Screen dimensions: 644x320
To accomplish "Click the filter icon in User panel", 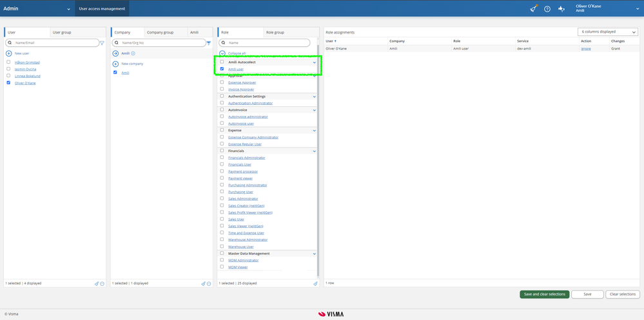I will pos(102,42).
